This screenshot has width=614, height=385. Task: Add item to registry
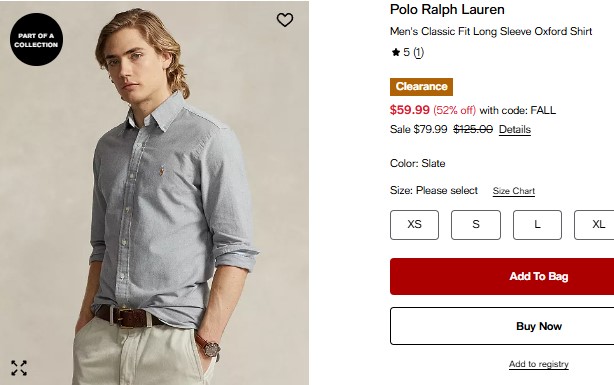(538, 364)
